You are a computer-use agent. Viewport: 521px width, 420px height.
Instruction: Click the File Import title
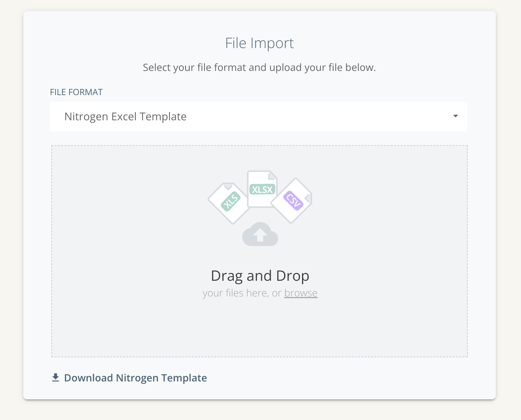point(260,43)
